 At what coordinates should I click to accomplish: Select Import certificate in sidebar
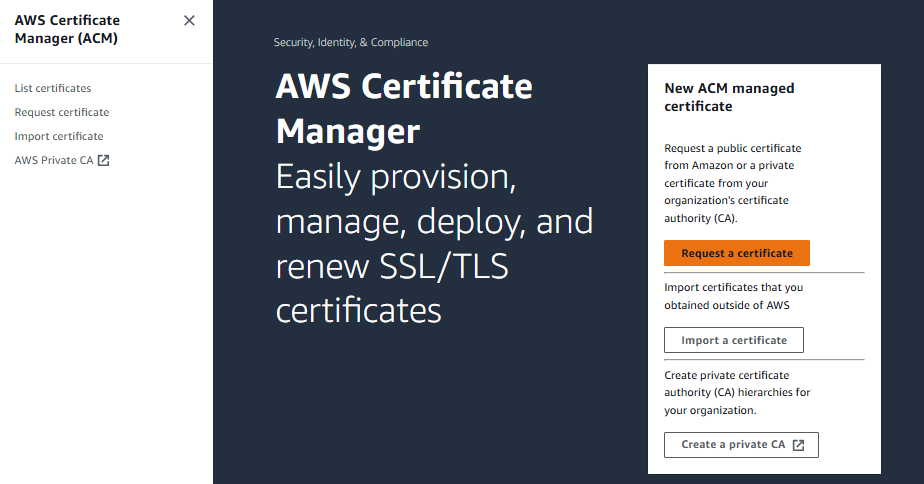coord(59,136)
